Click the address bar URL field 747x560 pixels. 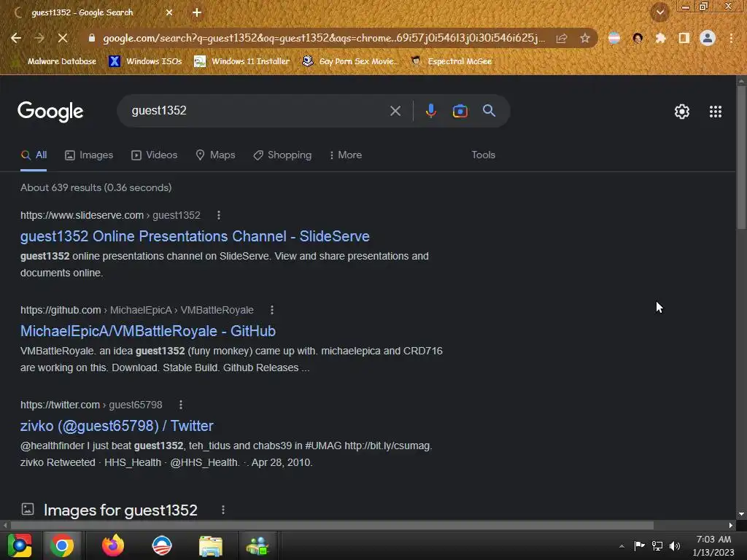(324, 38)
